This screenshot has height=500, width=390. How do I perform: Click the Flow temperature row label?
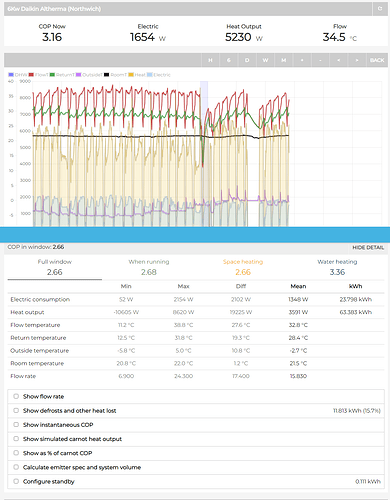coord(35,325)
